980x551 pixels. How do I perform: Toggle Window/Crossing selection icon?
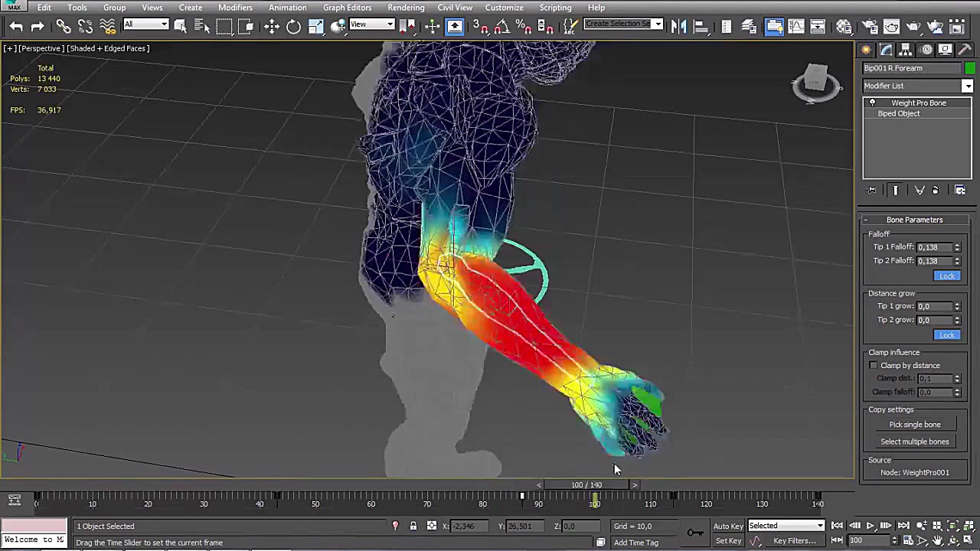(x=246, y=27)
